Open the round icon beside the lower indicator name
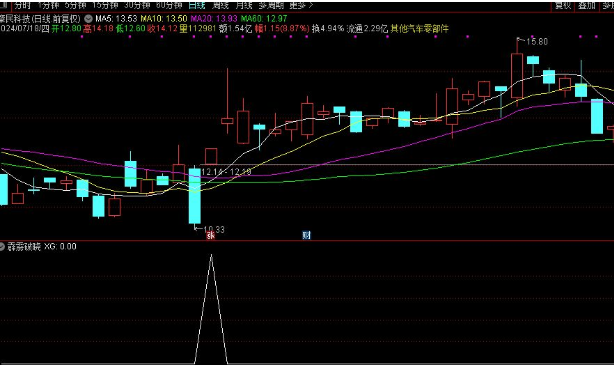 (x=2, y=246)
